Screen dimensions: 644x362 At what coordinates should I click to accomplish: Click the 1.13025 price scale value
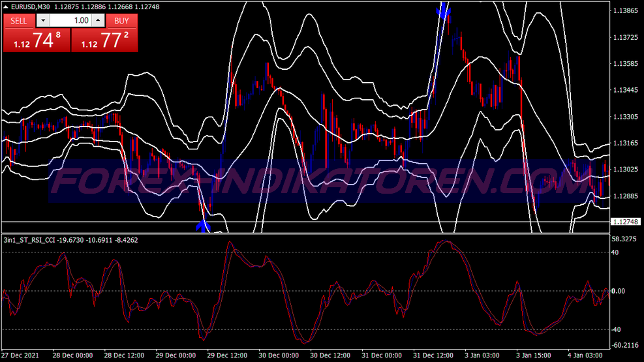click(625, 169)
